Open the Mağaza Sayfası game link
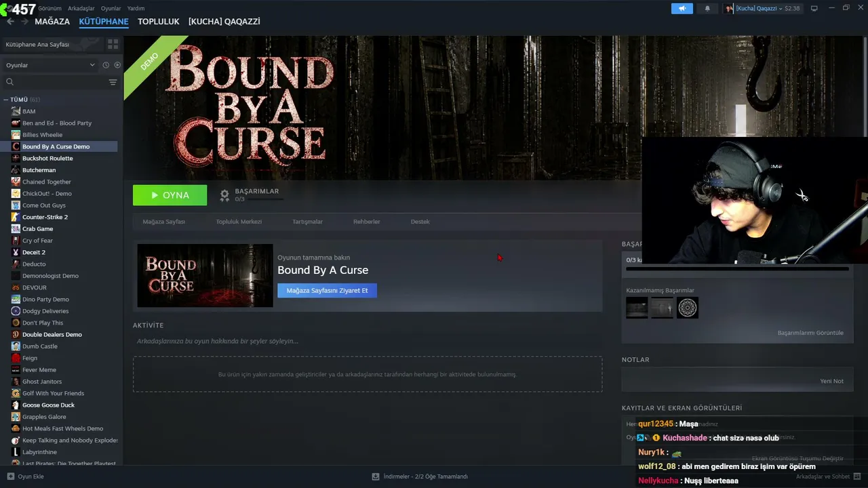 [x=163, y=222]
